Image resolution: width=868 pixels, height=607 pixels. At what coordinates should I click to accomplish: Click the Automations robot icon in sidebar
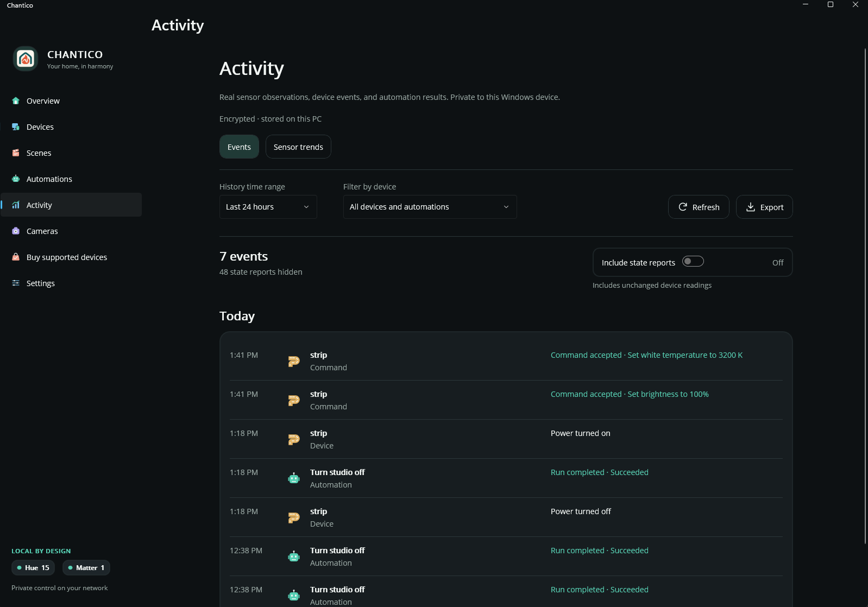pos(16,179)
